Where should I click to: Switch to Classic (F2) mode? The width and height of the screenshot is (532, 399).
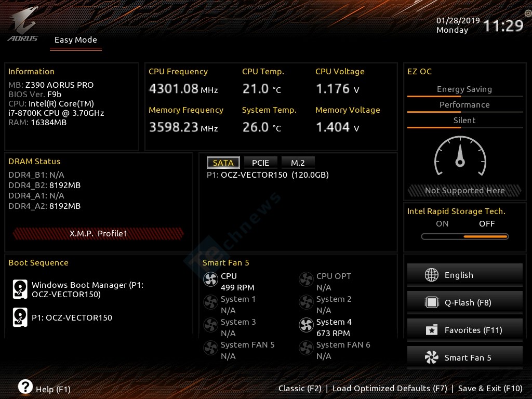[x=300, y=389]
